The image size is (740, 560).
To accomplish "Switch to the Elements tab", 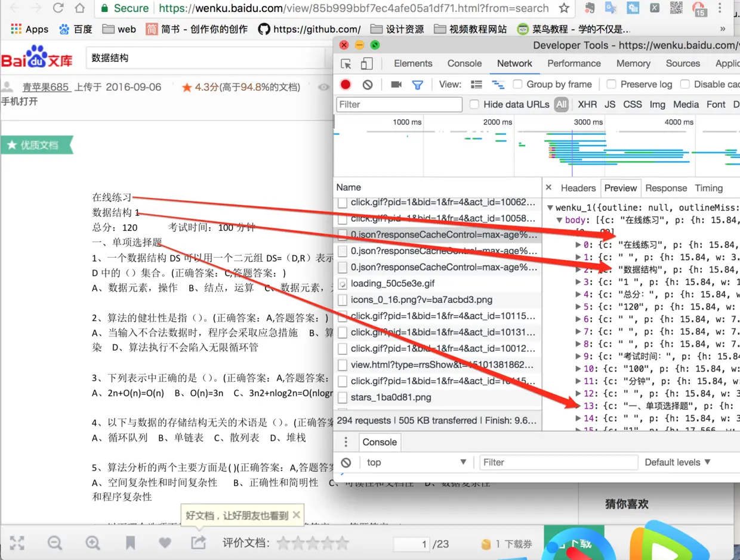I will (x=413, y=64).
